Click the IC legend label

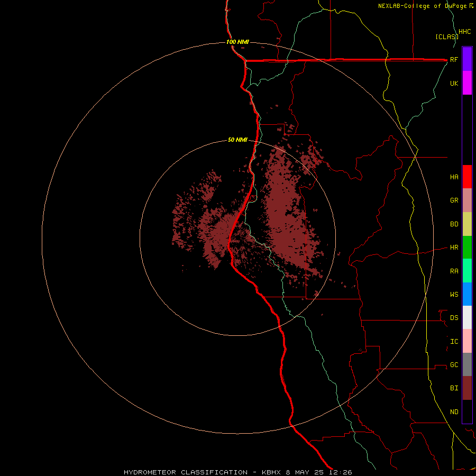[454, 342]
